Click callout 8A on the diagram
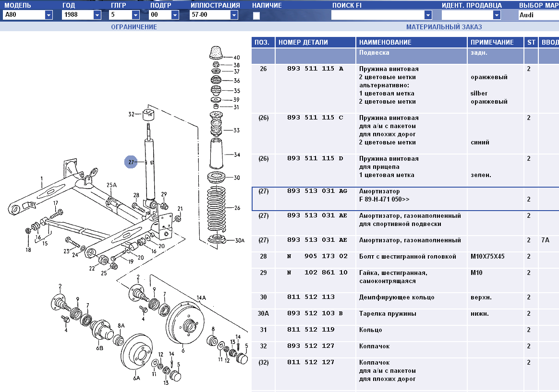Image resolution: width=559 pixels, height=392 pixels. coord(121,326)
